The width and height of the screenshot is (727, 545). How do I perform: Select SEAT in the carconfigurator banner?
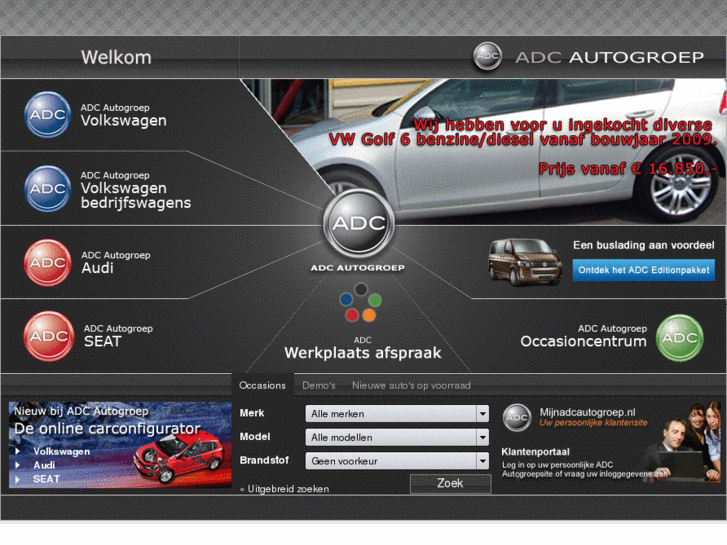click(x=46, y=479)
